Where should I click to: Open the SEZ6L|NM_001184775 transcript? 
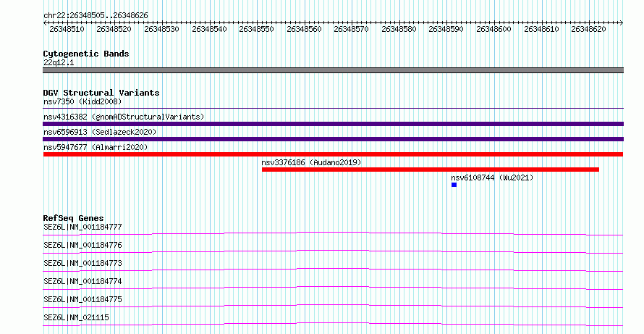point(82,299)
